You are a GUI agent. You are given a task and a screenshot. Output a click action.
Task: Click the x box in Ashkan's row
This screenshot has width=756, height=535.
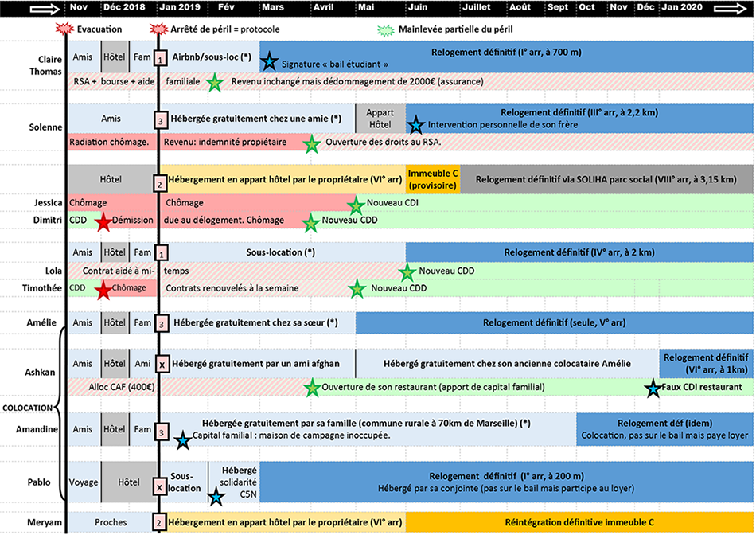(161, 365)
